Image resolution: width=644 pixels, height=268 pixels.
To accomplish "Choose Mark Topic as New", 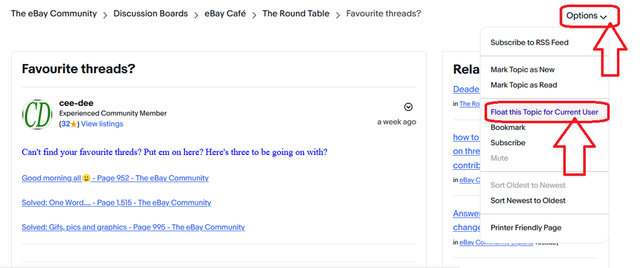I will (523, 70).
